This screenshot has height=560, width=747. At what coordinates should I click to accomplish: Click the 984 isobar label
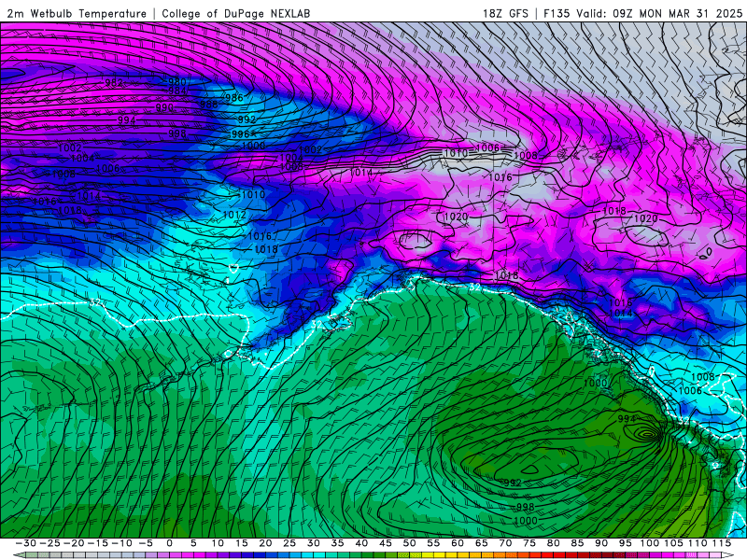pos(176,91)
